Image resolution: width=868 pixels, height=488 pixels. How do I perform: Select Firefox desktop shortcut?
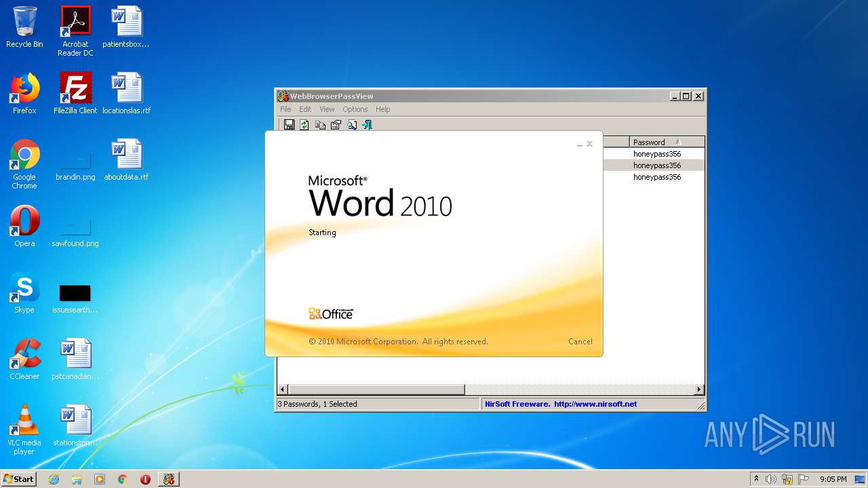click(x=24, y=94)
